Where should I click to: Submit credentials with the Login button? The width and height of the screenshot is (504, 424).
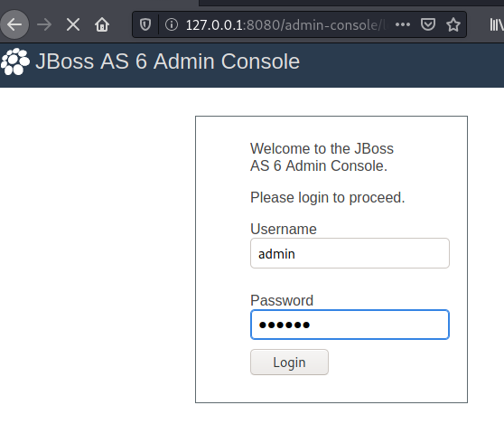(x=289, y=362)
